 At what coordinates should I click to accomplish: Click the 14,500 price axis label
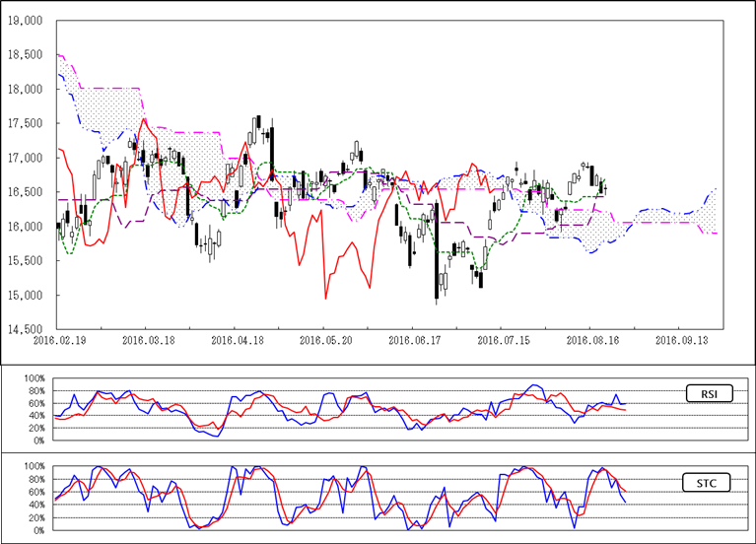(x=27, y=329)
